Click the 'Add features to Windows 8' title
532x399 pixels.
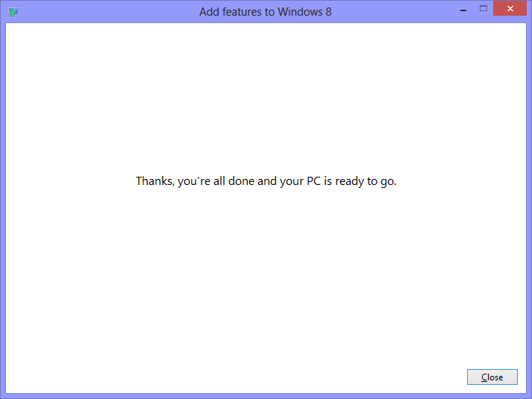(x=266, y=12)
